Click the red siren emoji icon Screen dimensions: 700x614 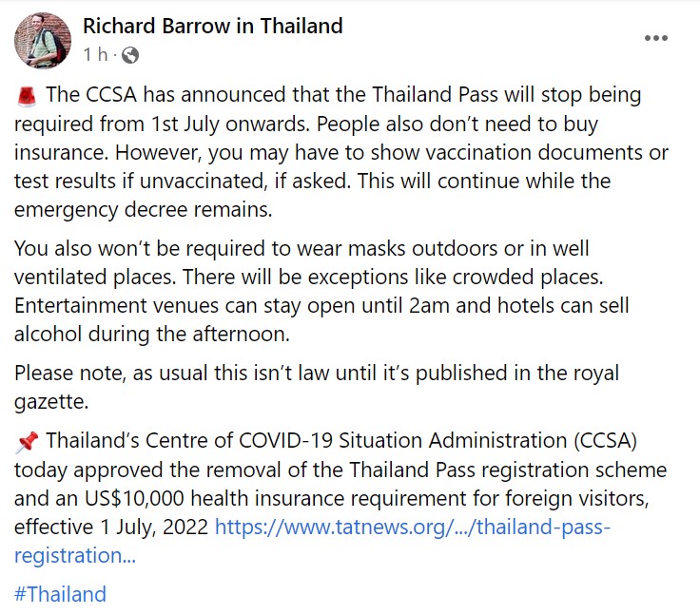pyautogui.click(x=27, y=96)
